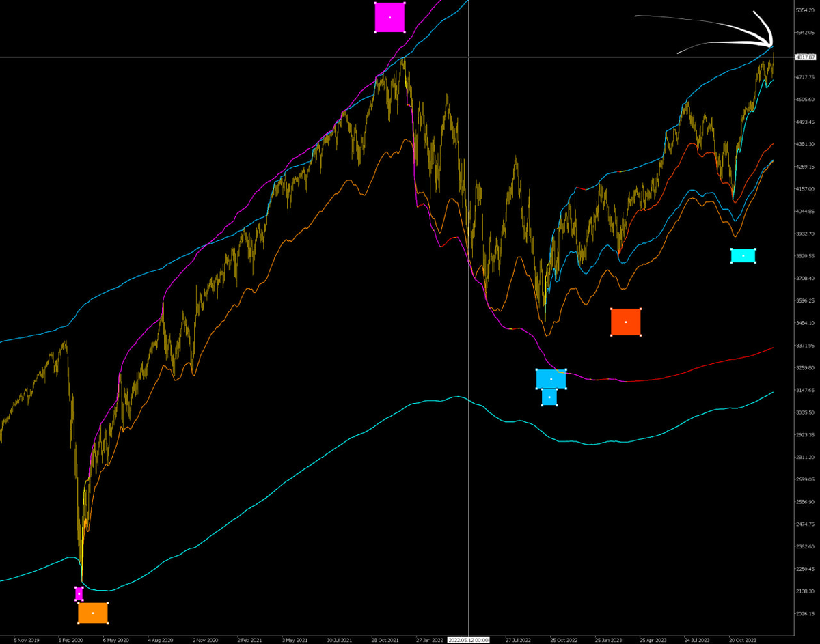Click the 3371.95 price axis label

point(806,346)
